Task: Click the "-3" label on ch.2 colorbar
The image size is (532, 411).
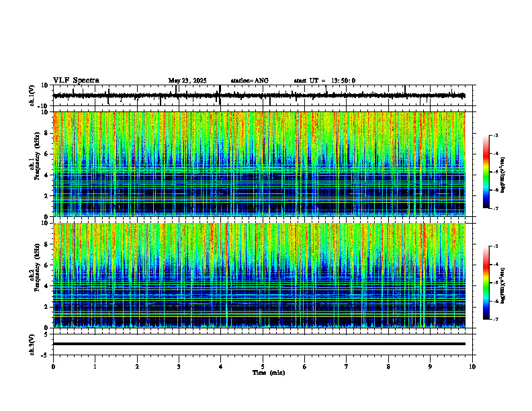Action: 495,246
